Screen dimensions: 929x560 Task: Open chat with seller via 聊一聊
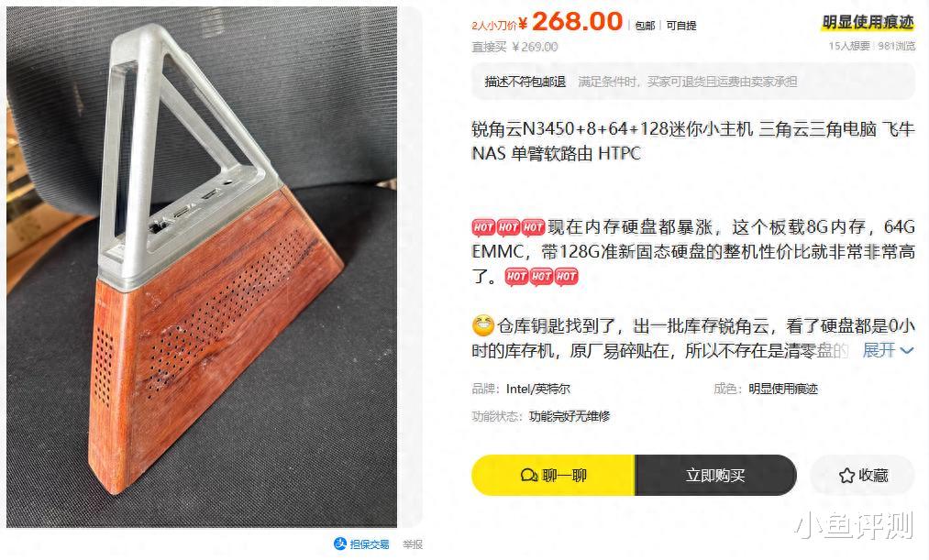[x=553, y=476]
